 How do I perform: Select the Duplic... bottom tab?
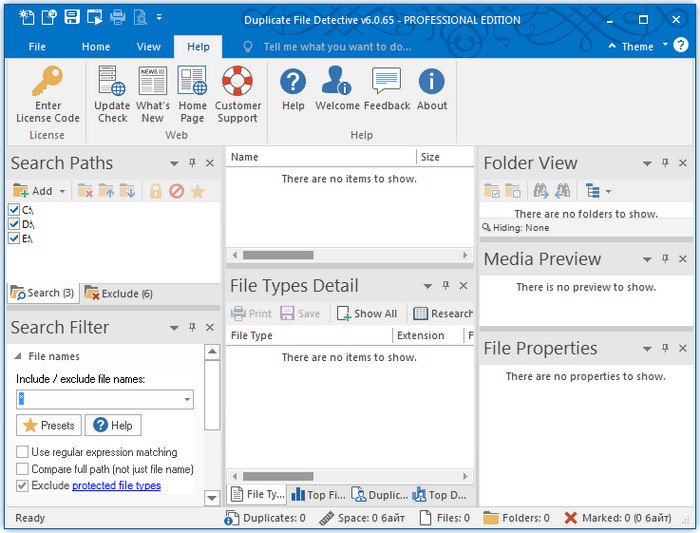click(379, 494)
